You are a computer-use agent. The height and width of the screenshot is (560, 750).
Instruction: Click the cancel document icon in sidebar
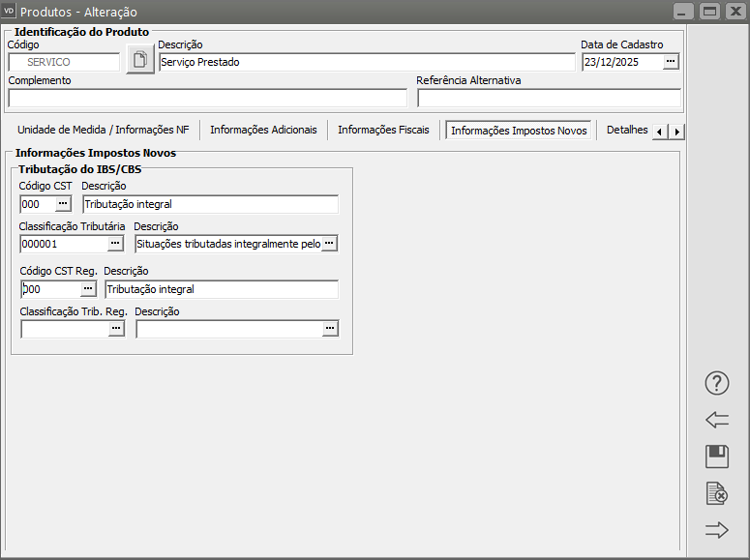point(716,493)
